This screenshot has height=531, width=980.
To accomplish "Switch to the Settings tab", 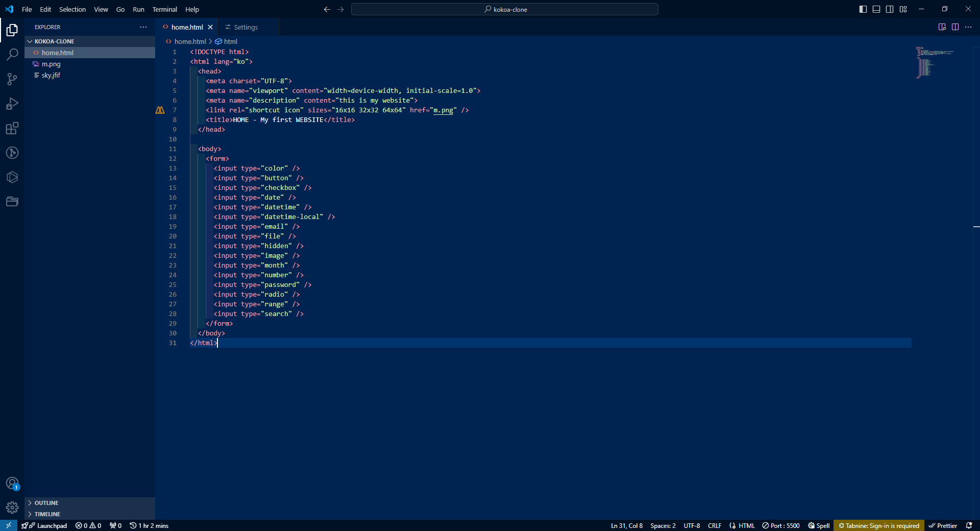I will (248, 27).
